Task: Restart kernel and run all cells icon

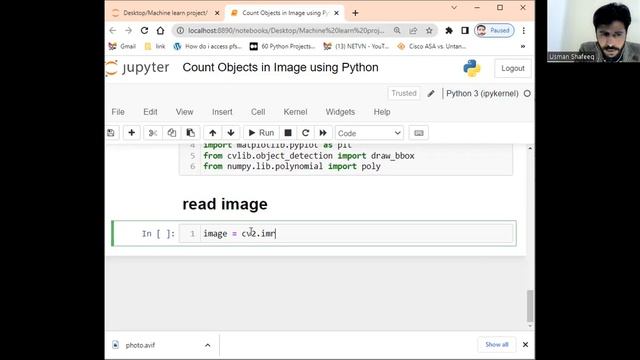Action: (x=323, y=133)
